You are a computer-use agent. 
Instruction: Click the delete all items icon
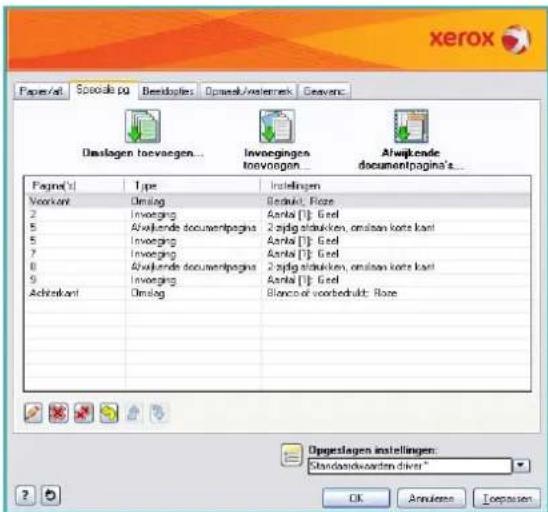click(84, 413)
